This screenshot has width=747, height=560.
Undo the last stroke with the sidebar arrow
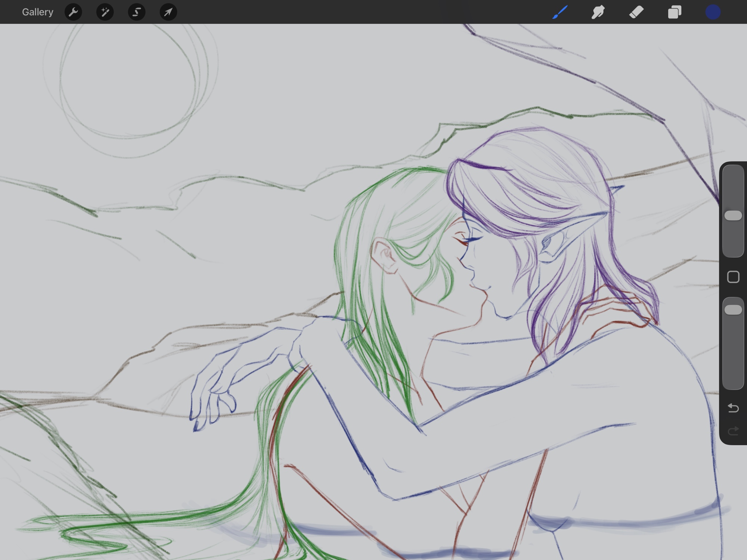(x=733, y=408)
